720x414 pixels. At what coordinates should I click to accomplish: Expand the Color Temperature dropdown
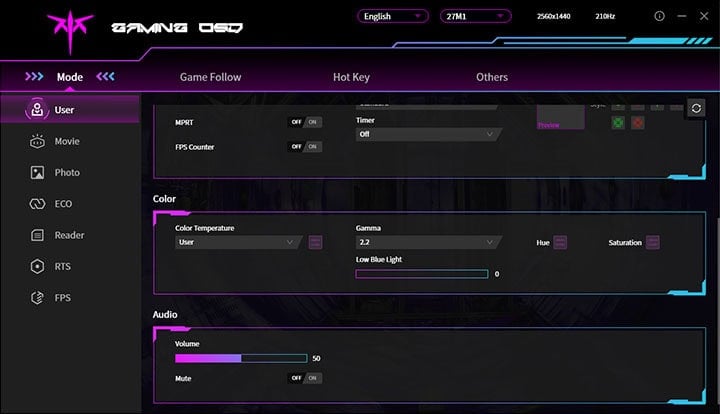(x=238, y=242)
